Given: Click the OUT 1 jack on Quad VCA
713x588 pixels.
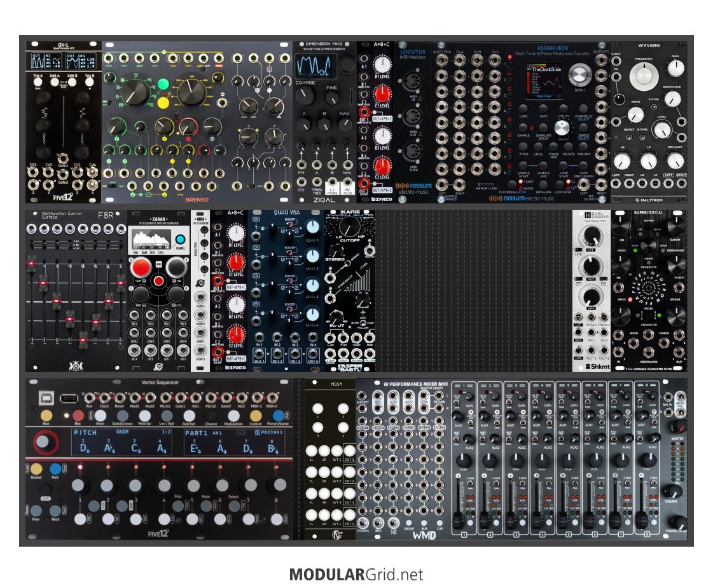Looking at the screenshot, I should (260, 354).
